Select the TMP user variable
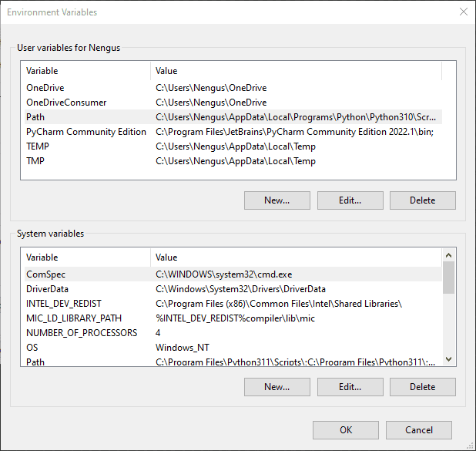This screenshot has width=476, height=451. 233,161
